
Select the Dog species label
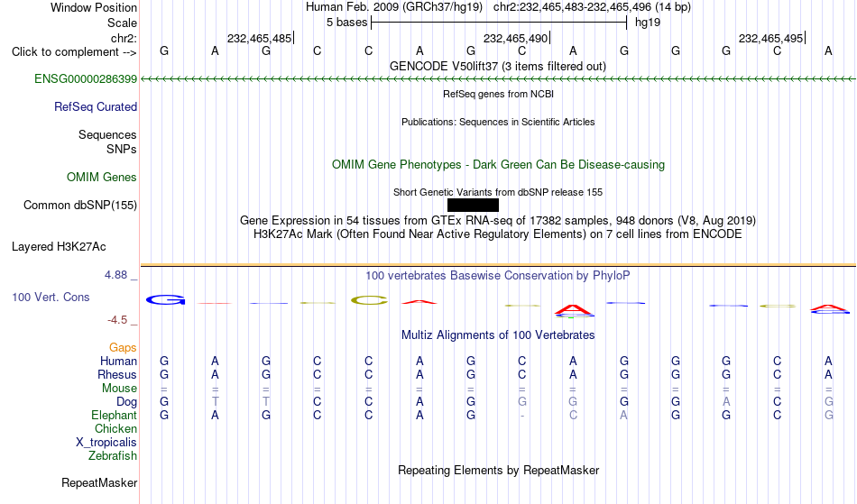(x=126, y=402)
